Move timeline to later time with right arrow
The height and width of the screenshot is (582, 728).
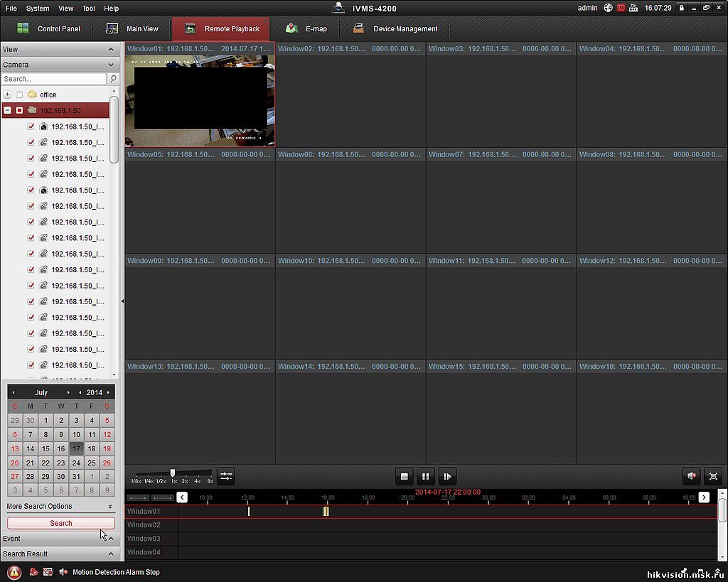click(704, 497)
